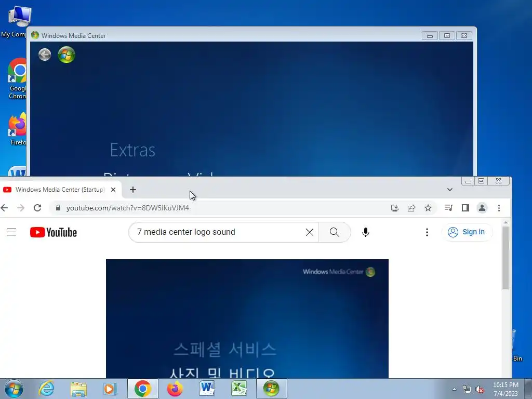Switch to Chrome in taskbar
Image resolution: width=532 pixels, height=399 pixels.
[x=142, y=389]
